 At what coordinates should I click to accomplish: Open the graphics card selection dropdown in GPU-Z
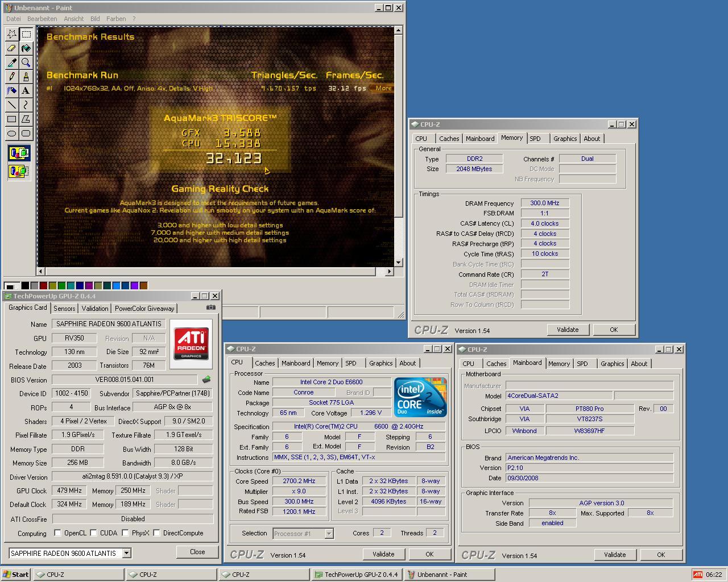pyautogui.click(x=126, y=553)
